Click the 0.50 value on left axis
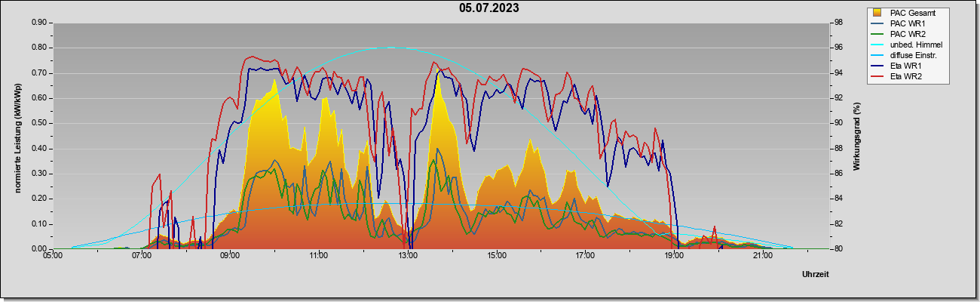 [39, 123]
